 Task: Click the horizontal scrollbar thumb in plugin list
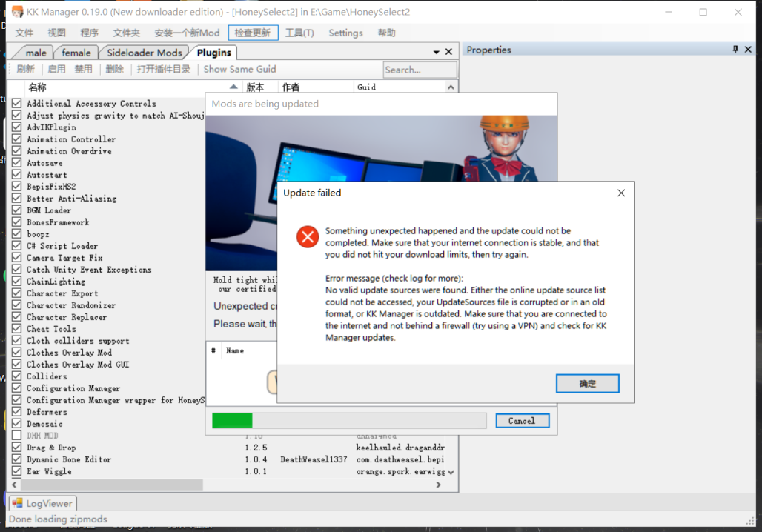point(112,485)
